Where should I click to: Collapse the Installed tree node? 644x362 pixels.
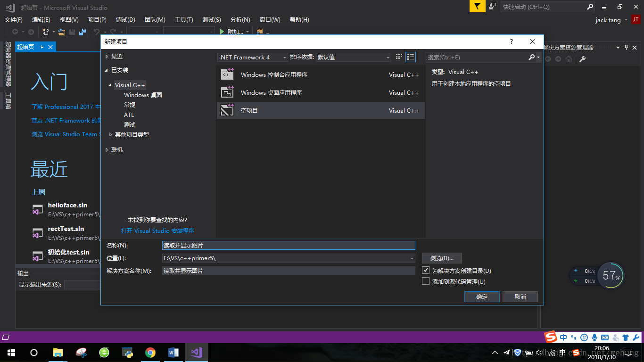click(107, 70)
